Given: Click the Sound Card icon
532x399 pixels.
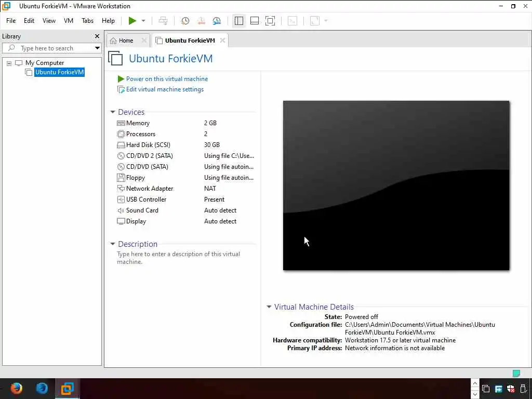Looking at the screenshot, I should 121,211.
